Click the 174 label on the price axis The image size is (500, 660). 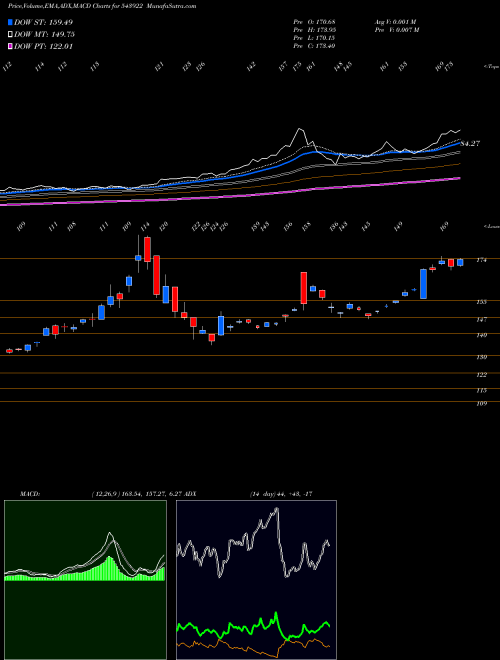click(481, 261)
